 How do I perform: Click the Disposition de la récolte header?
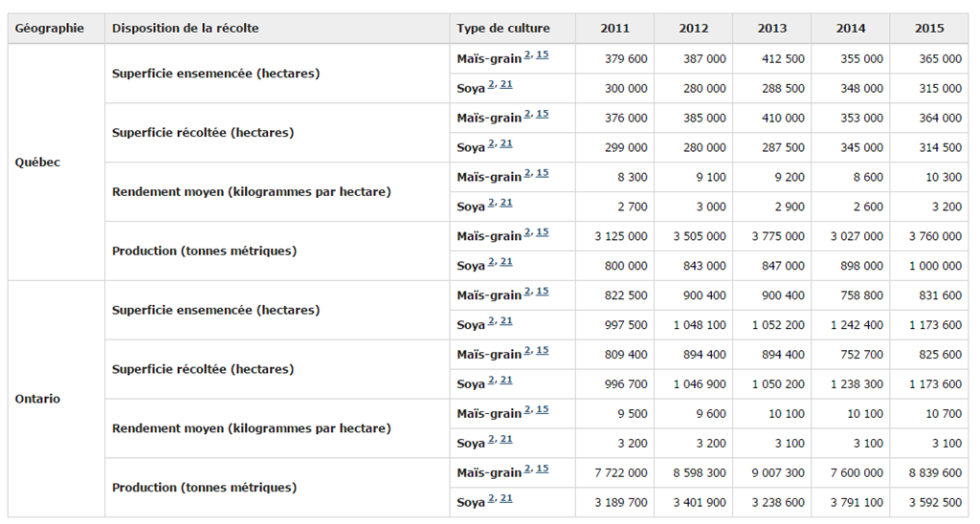tap(185, 29)
